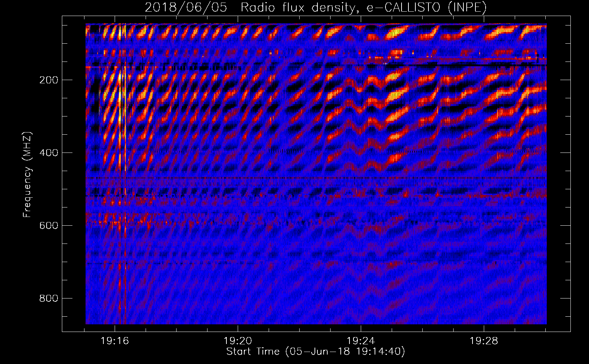Image resolution: width=589 pixels, height=364 pixels.
Task: Click the 400 frequency tick label
Action: (49, 153)
